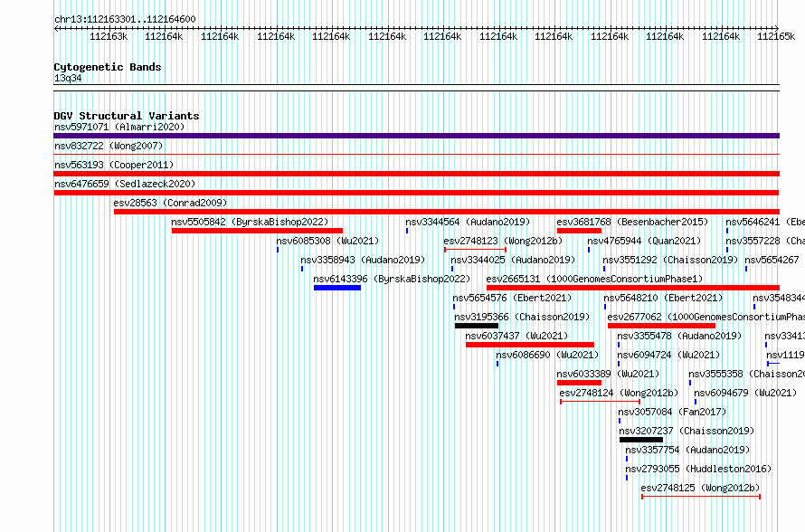The image size is (805, 532).
Task: Select the red esv2677062 variant bar
Action: (x=662, y=326)
